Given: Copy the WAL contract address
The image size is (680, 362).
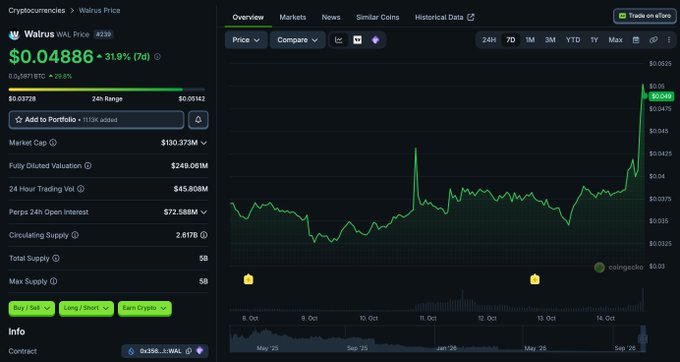Looking at the screenshot, I should (x=189, y=351).
